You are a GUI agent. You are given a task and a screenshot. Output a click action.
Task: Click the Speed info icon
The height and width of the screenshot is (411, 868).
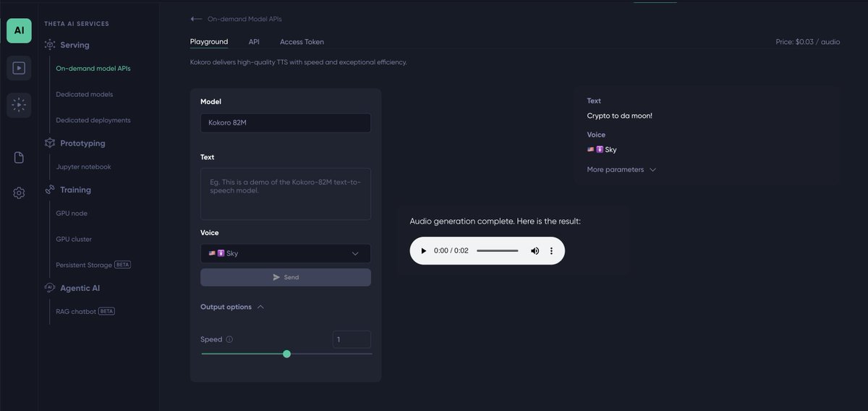coord(229,339)
